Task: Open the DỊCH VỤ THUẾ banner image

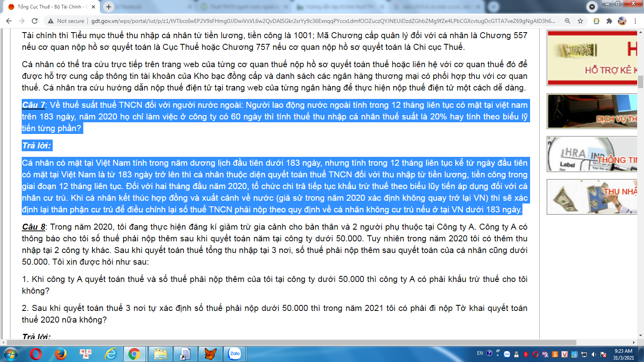Action: (x=592, y=111)
